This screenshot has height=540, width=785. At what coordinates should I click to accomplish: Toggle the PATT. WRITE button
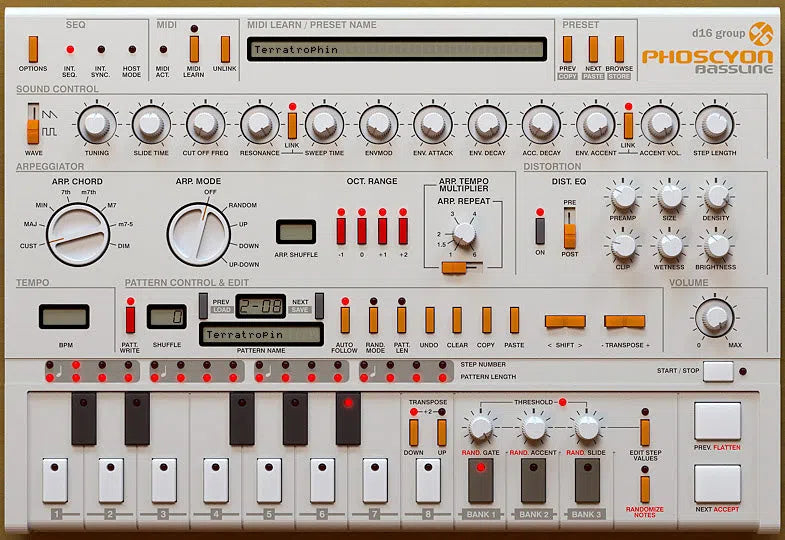(130, 319)
